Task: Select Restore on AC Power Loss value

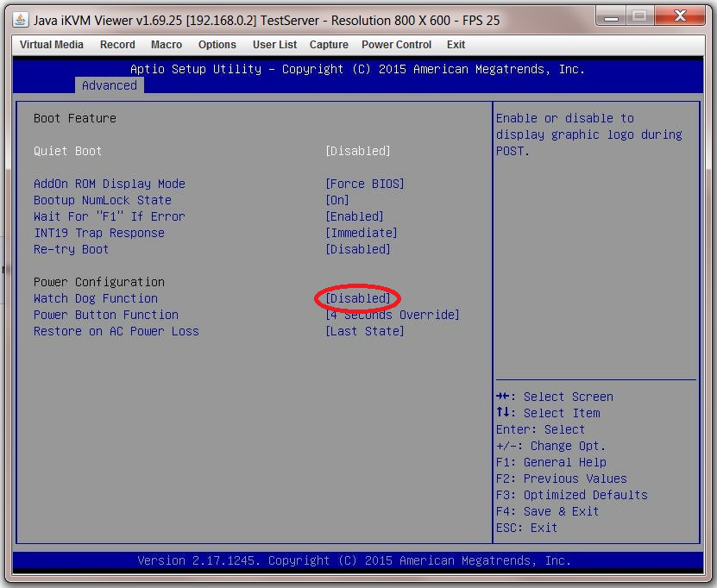Action: click(x=363, y=331)
